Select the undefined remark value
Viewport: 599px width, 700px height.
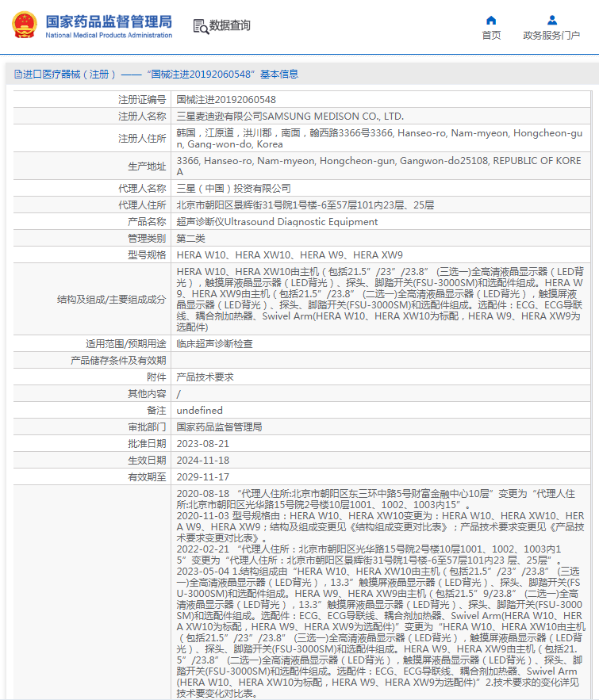click(x=199, y=411)
